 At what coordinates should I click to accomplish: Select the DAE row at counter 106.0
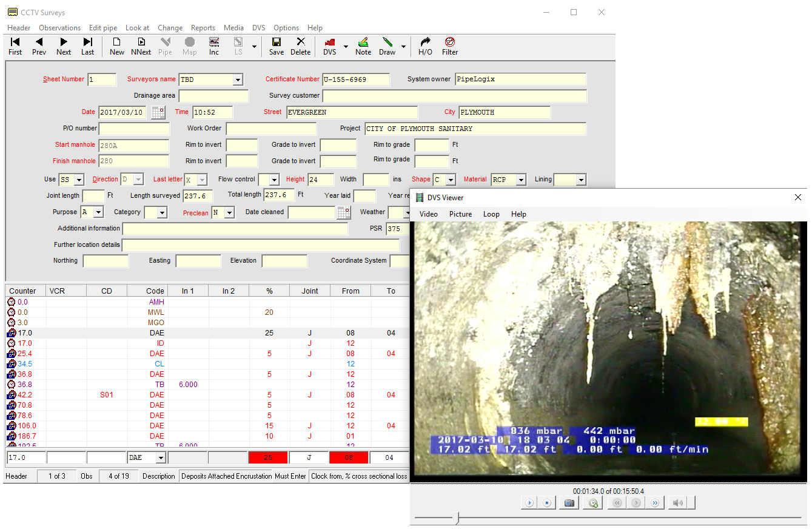[x=207, y=426]
